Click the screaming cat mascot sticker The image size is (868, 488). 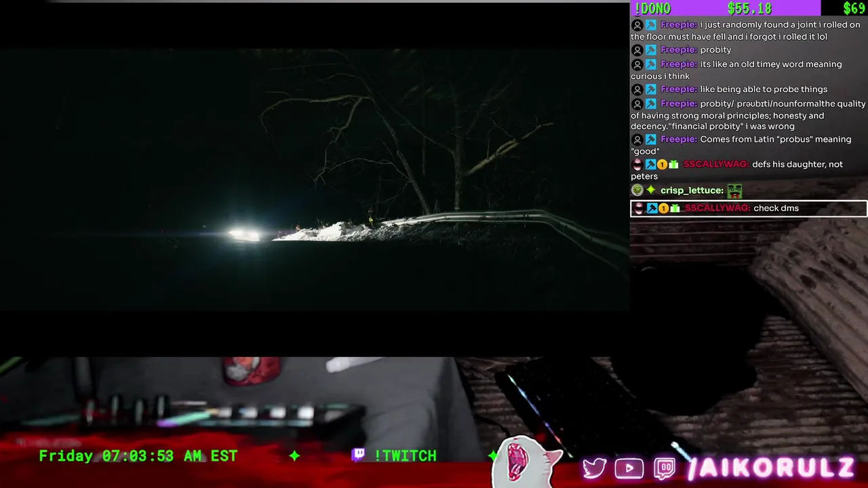pos(526,463)
